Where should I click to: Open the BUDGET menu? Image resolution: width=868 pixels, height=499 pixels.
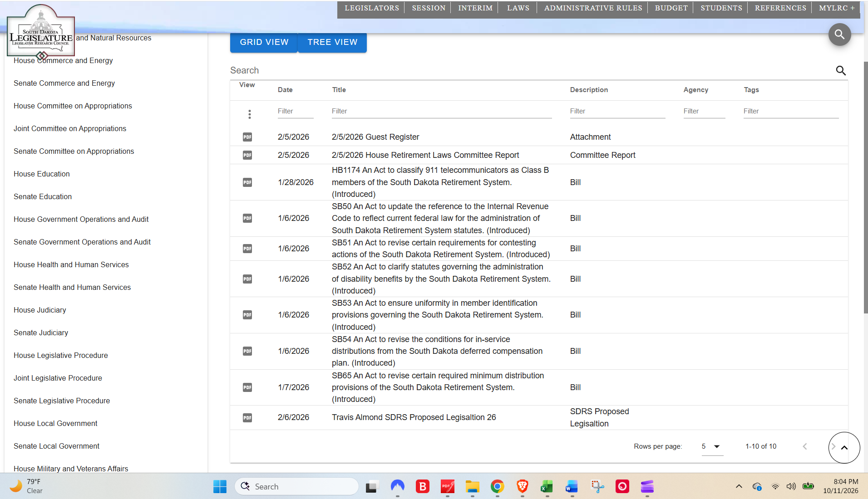click(x=671, y=8)
